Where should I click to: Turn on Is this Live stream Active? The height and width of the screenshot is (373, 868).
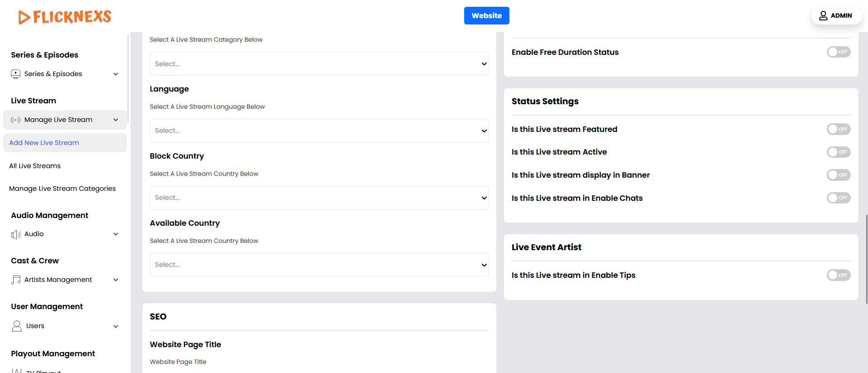pyautogui.click(x=838, y=152)
